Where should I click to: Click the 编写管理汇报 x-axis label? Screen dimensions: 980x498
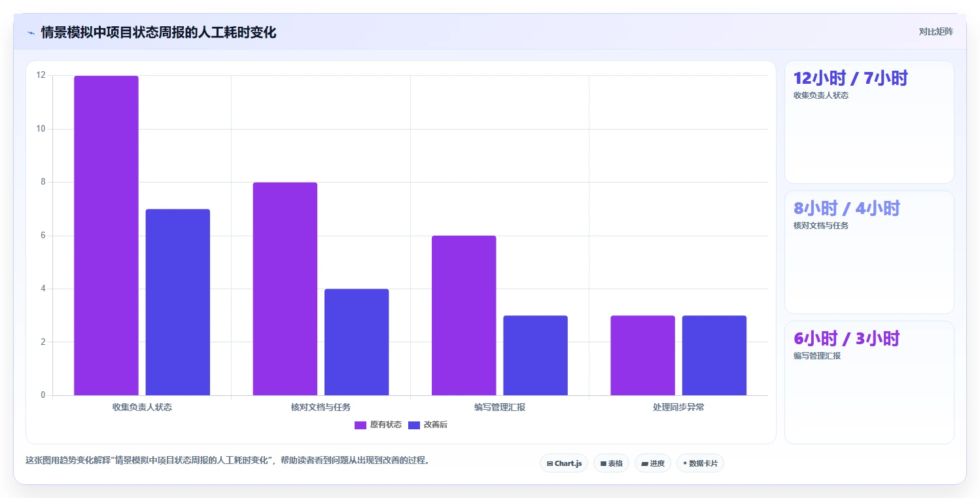[500, 407]
